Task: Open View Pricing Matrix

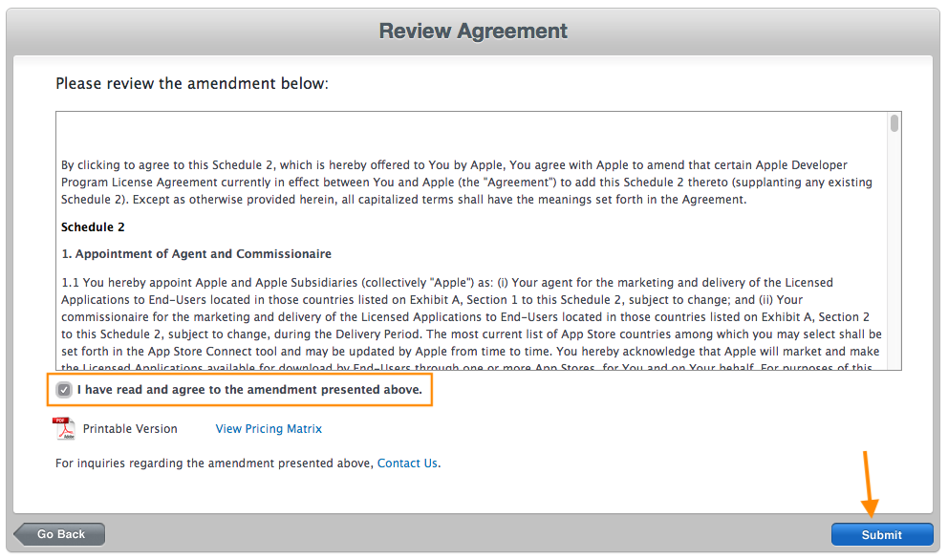Action: pos(269,428)
